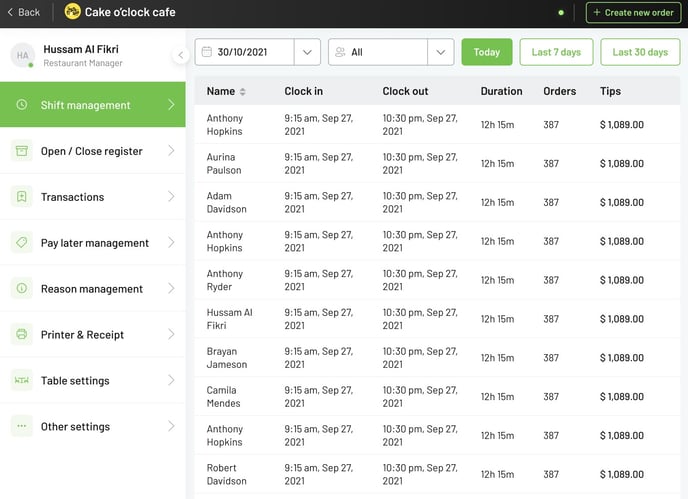Screen dimensions: 688x499
Task: Expand Pay later management chevron
Action: click(171, 243)
